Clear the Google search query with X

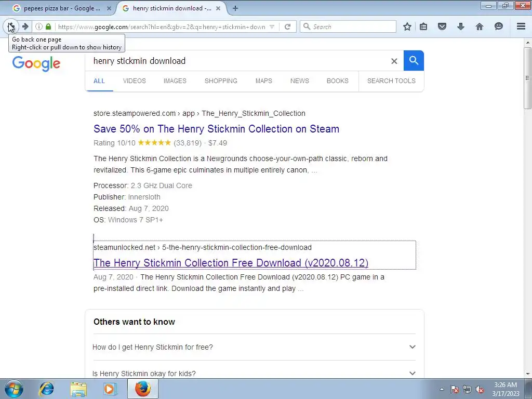click(394, 61)
